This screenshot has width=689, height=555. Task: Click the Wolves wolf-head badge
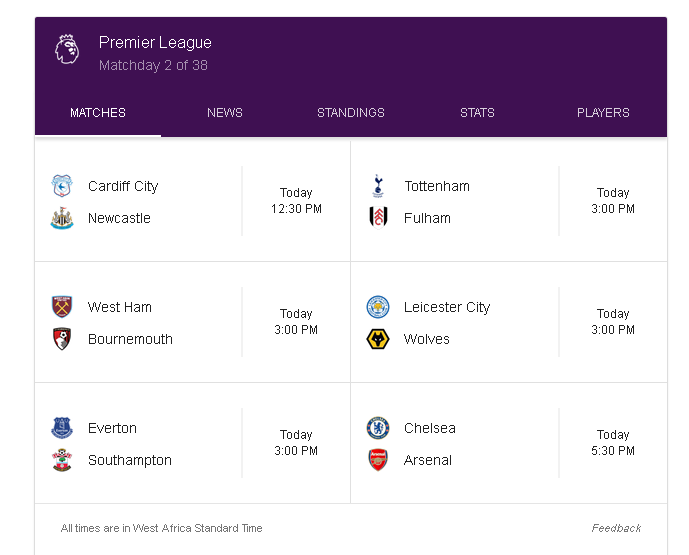378,339
